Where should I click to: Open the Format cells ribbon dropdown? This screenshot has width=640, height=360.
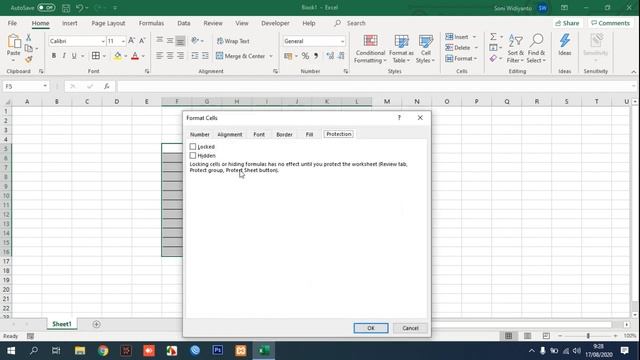click(x=461, y=59)
